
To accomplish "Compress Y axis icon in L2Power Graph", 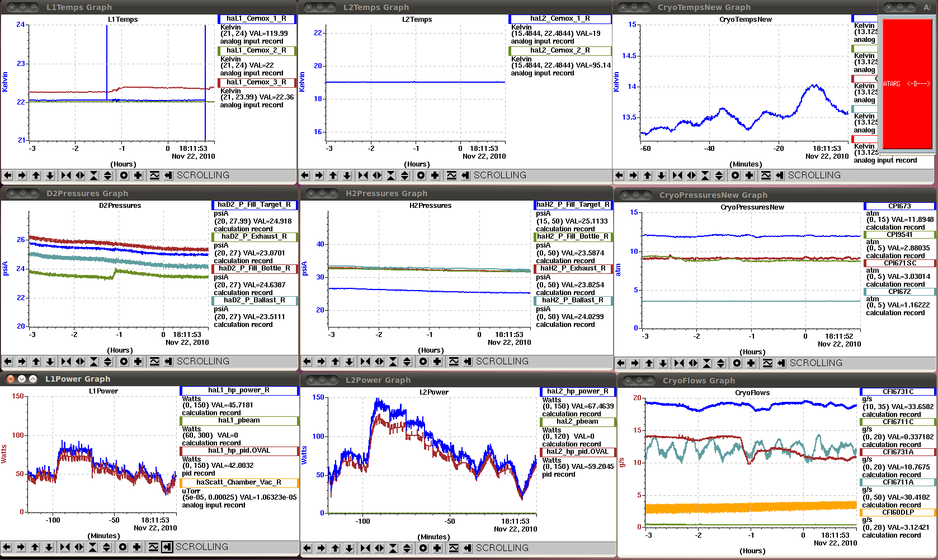I will [x=393, y=548].
